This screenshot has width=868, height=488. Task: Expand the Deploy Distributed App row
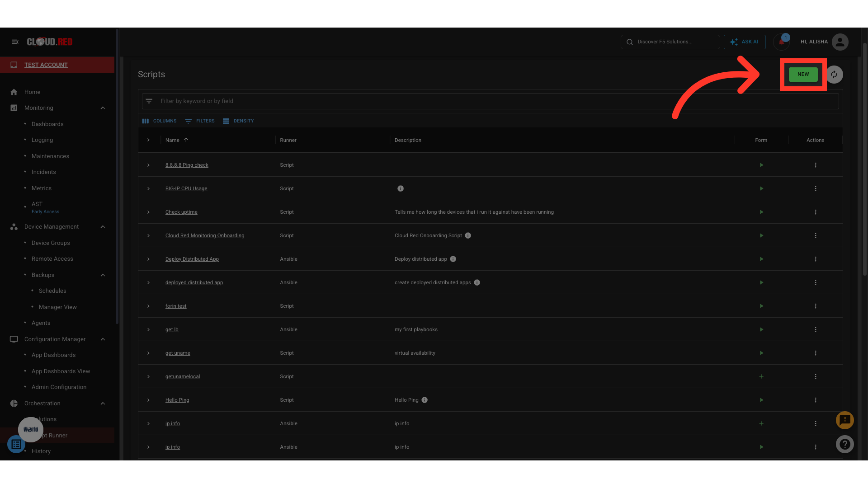tap(148, 259)
